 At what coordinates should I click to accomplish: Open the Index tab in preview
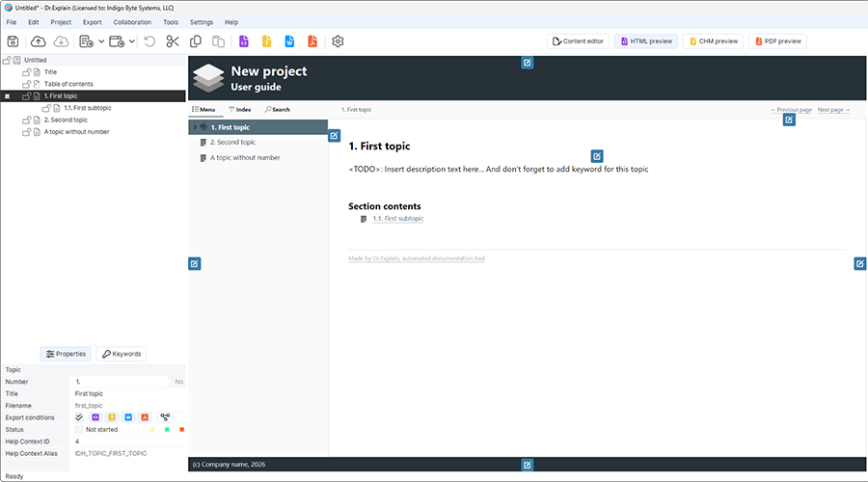pyautogui.click(x=240, y=110)
